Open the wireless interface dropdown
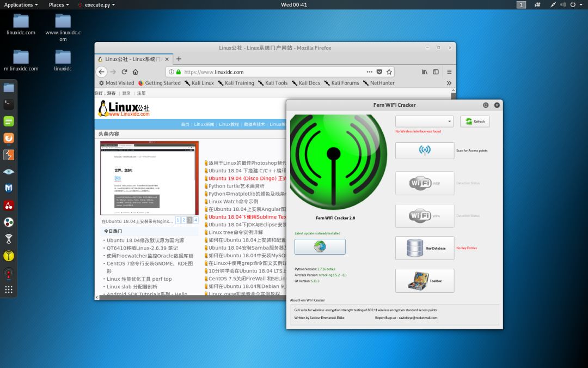Screen dimensions: 588x368 (424, 121)
